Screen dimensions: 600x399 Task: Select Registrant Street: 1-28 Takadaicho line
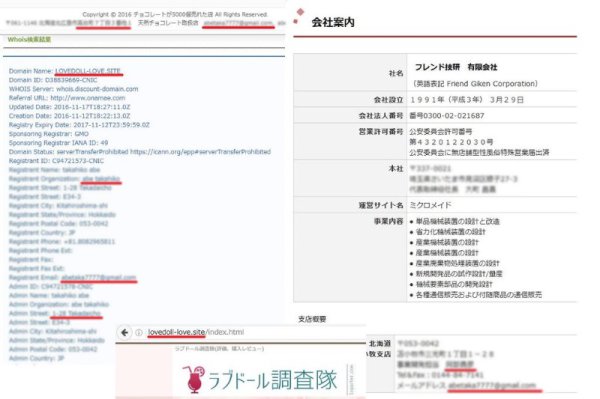[60, 188]
